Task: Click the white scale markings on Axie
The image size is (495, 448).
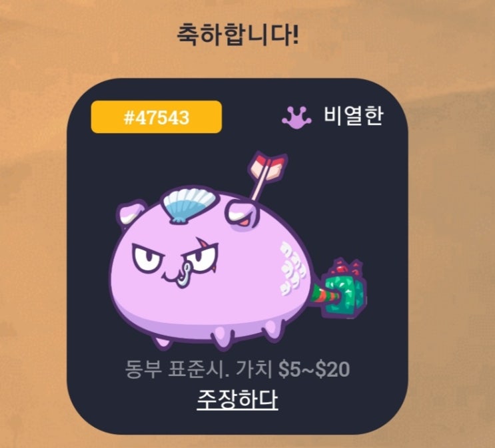Action: 292,269
